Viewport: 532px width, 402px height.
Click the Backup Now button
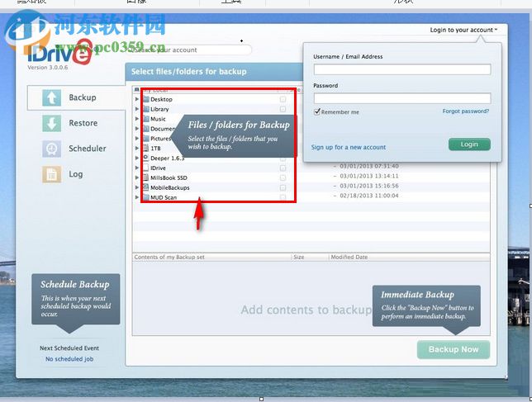454,349
